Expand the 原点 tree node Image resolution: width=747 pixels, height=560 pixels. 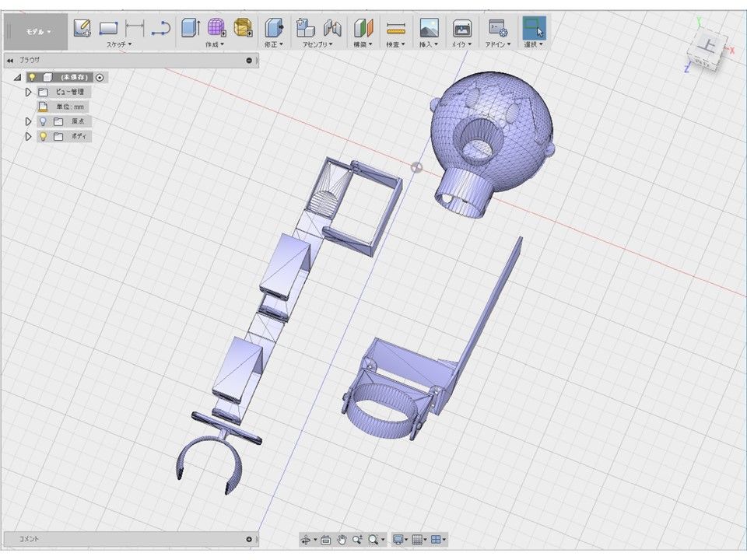28,121
